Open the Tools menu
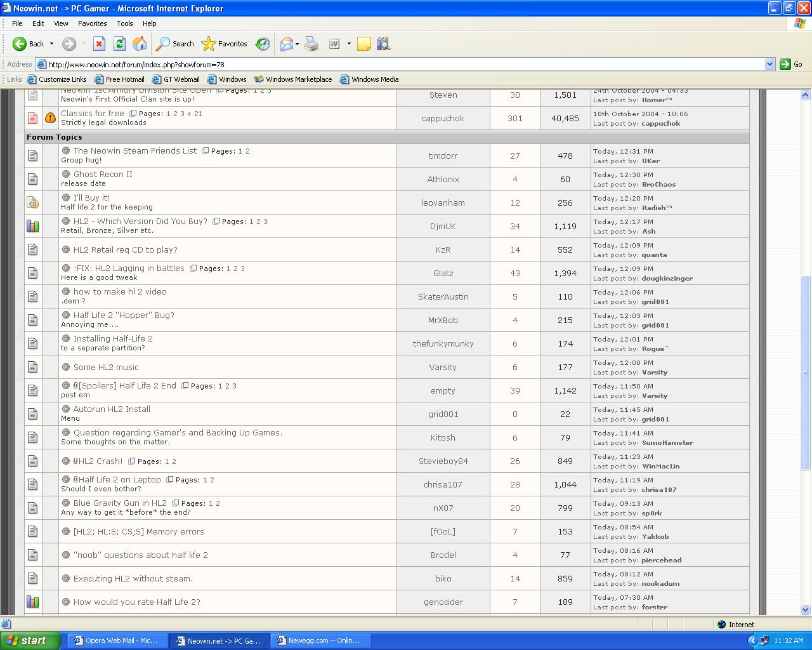 (124, 23)
